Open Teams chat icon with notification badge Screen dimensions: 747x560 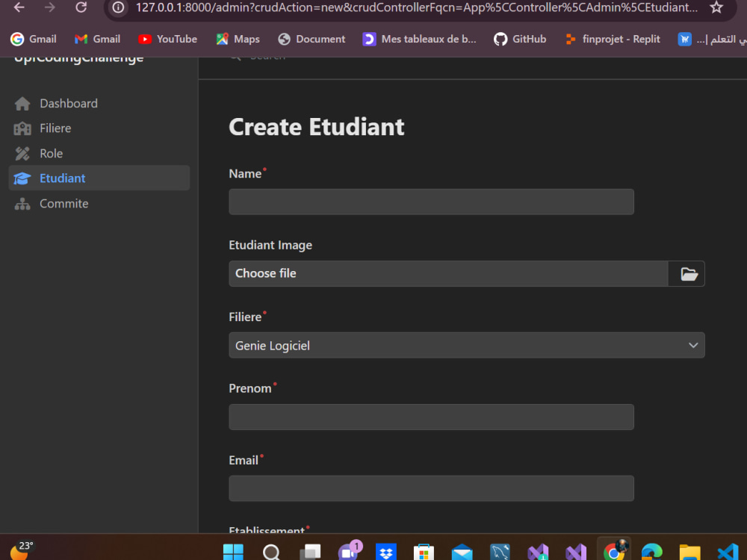pos(350,550)
